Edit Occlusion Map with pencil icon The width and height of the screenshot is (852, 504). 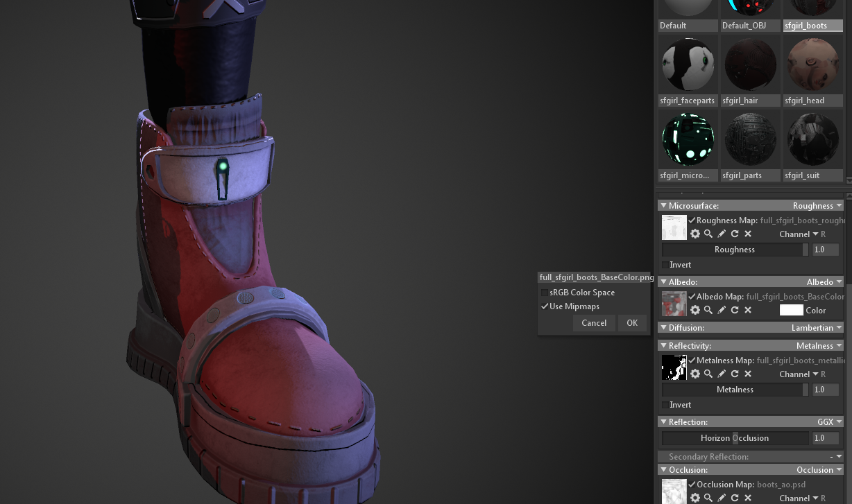(722, 498)
